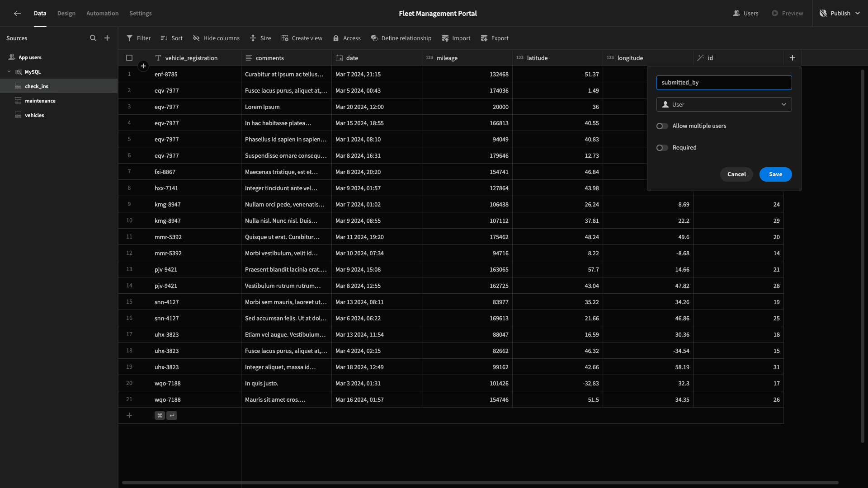Open the Import dialog
Screen dimensions: 868x488
(456, 38)
